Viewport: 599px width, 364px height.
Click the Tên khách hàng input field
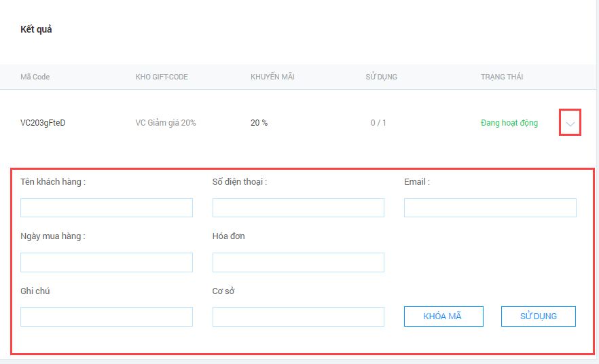(x=107, y=208)
